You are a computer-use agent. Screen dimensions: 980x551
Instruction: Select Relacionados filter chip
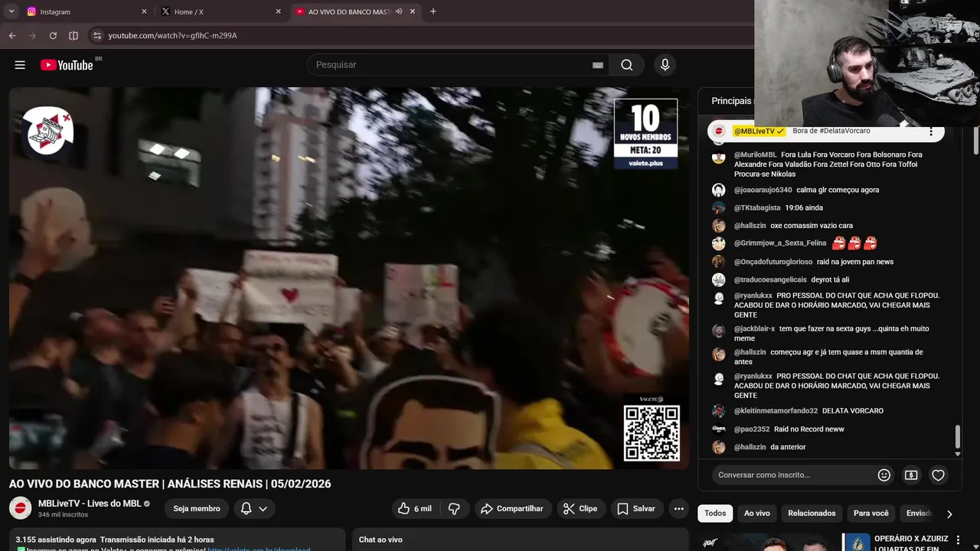coord(812,514)
